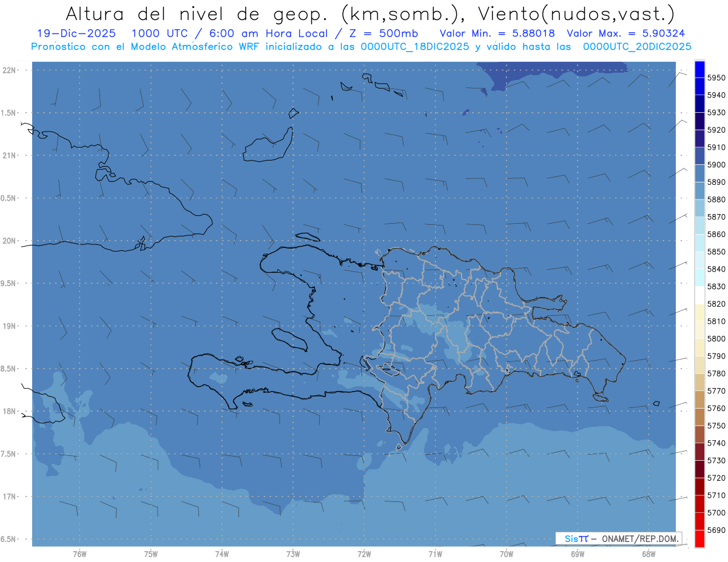Click the bright red swatch ending the color scale
The image size is (728, 562).
pos(699,538)
